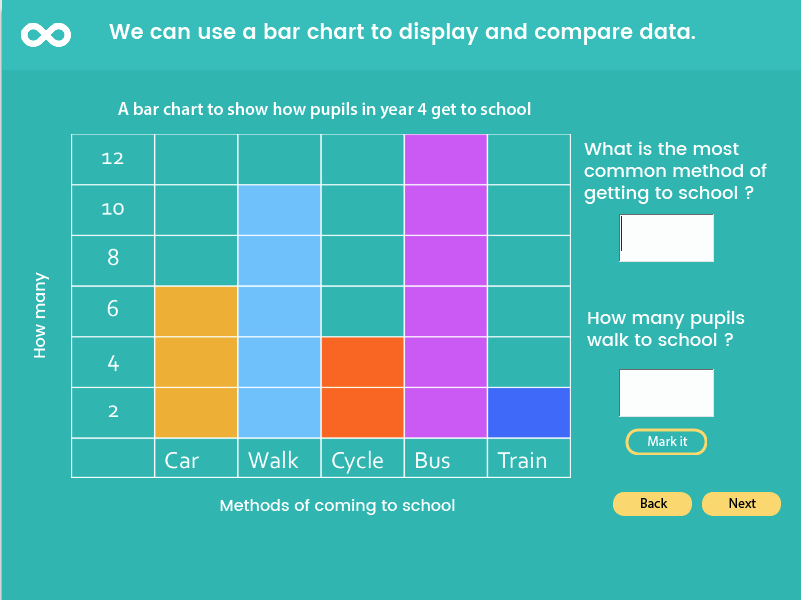Image resolution: width=801 pixels, height=600 pixels.
Task: Select the Walk category label
Action: pyautogui.click(x=273, y=460)
